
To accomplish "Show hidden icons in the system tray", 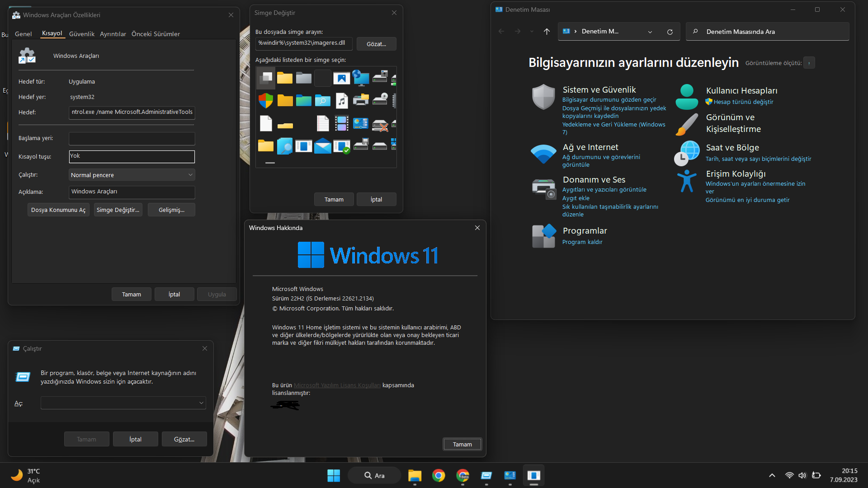I will [772, 475].
